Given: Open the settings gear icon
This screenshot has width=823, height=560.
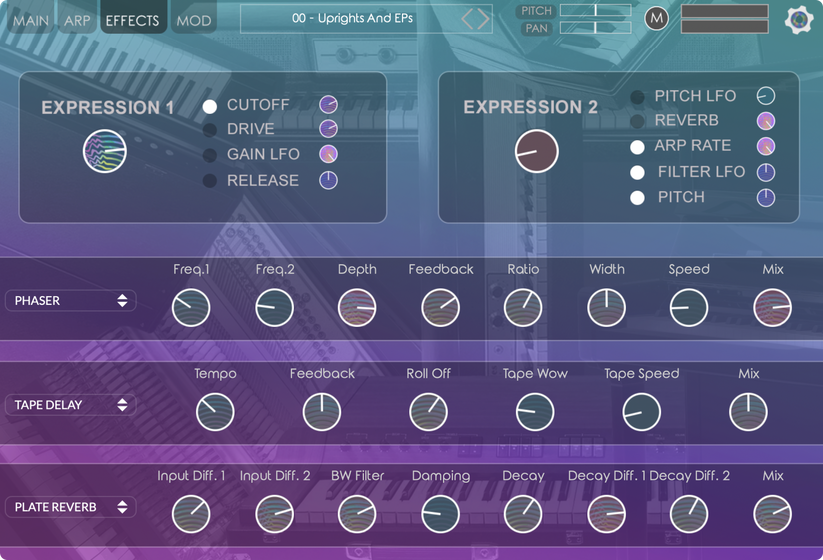Looking at the screenshot, I should [798, 20].
